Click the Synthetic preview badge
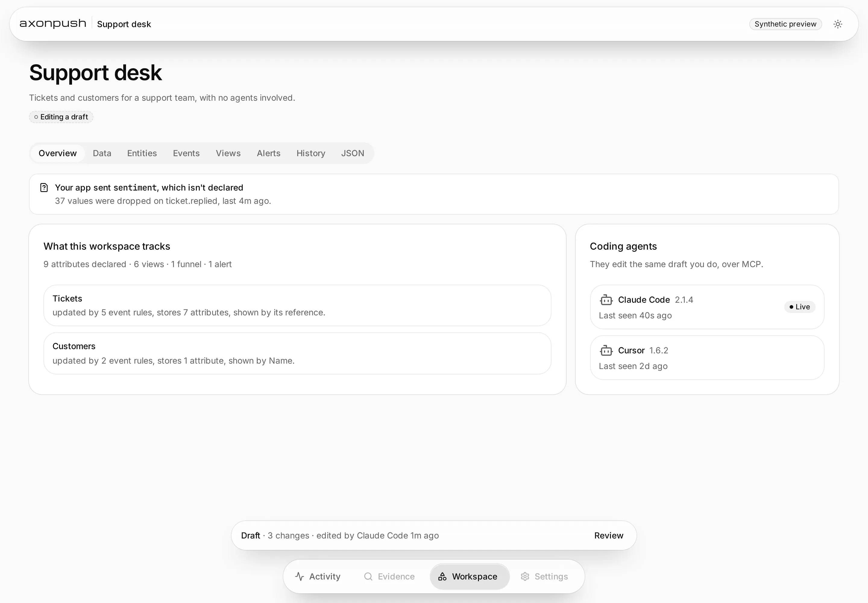Screen dimensions: 868x603 coord(785,24)
